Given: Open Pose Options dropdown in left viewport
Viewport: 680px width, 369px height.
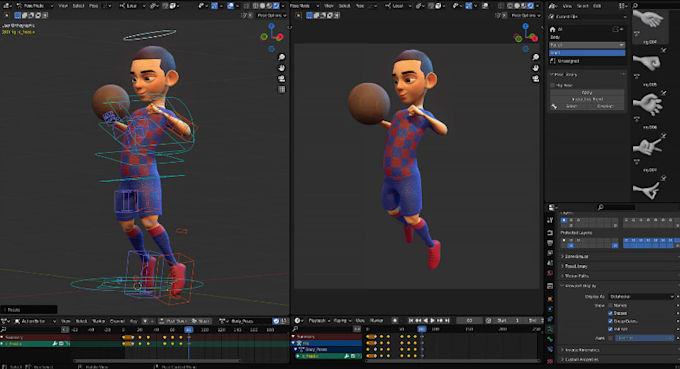Looking at the screenshot, I should pos(271,15).
